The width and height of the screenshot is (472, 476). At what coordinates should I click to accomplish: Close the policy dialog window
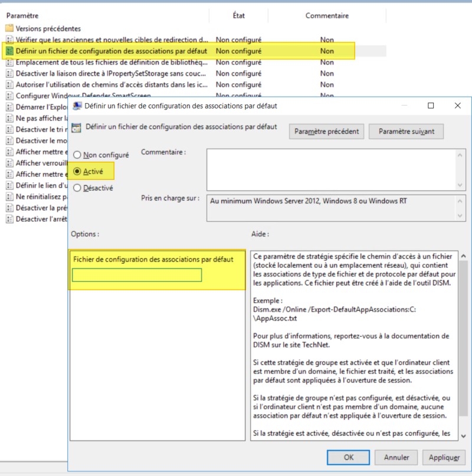457,106
